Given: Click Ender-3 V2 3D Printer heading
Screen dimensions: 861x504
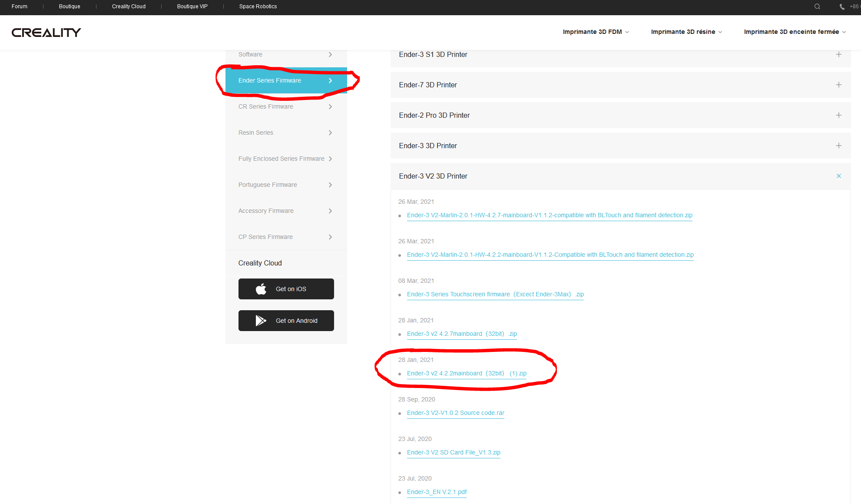Looking at the screenshot, I should point(433,176).
